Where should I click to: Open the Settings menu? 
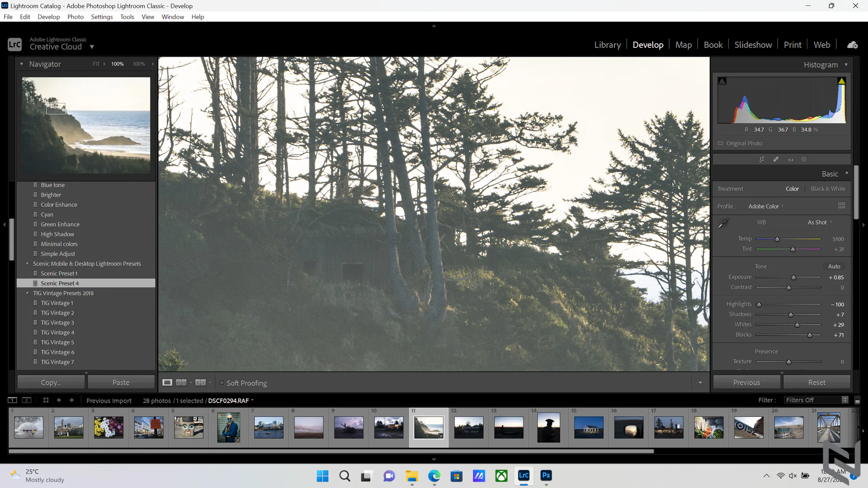click(102, 17)
